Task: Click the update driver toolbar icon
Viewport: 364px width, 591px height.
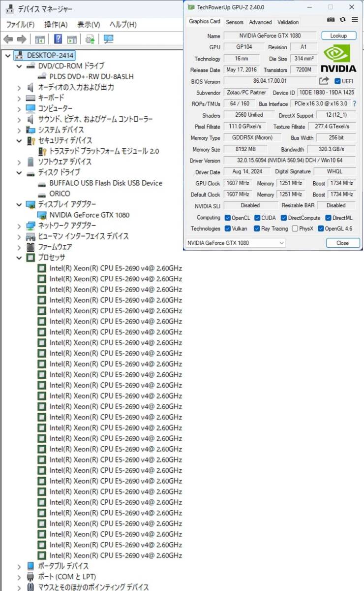Action: (x=90, y=39)
